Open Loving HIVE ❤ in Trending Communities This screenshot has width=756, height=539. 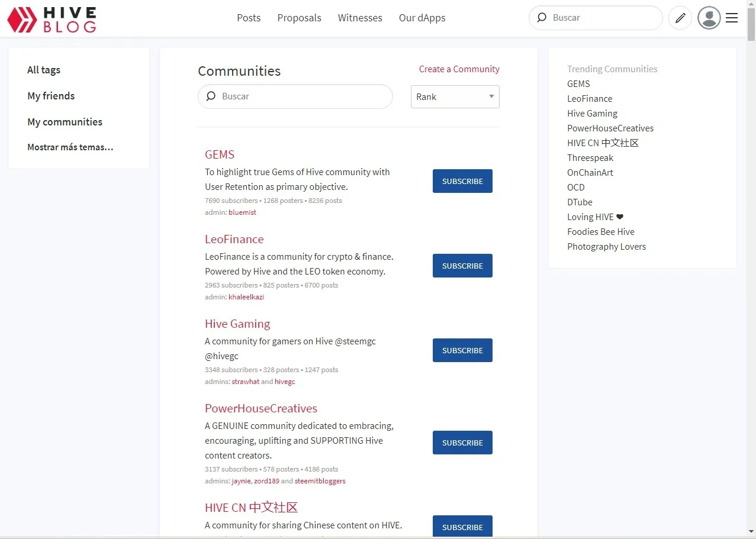595,217
